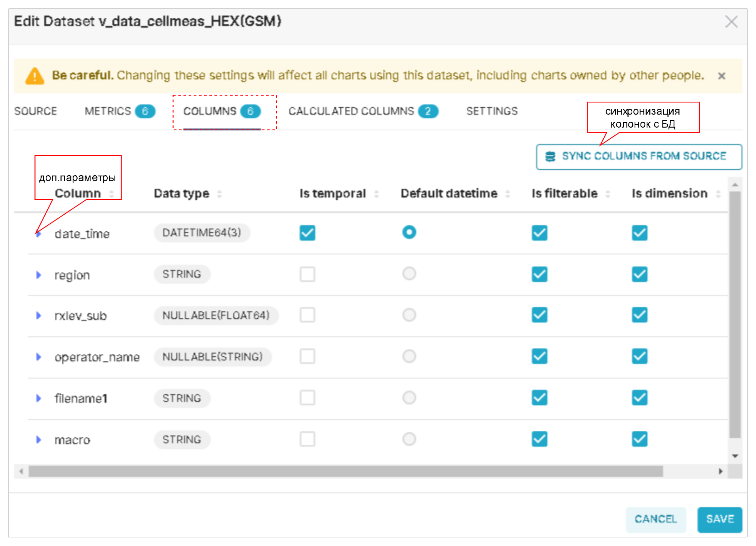Uncheck Is dimension for macro
This screenshot has height=546, width=756.
tap(639, 439)
